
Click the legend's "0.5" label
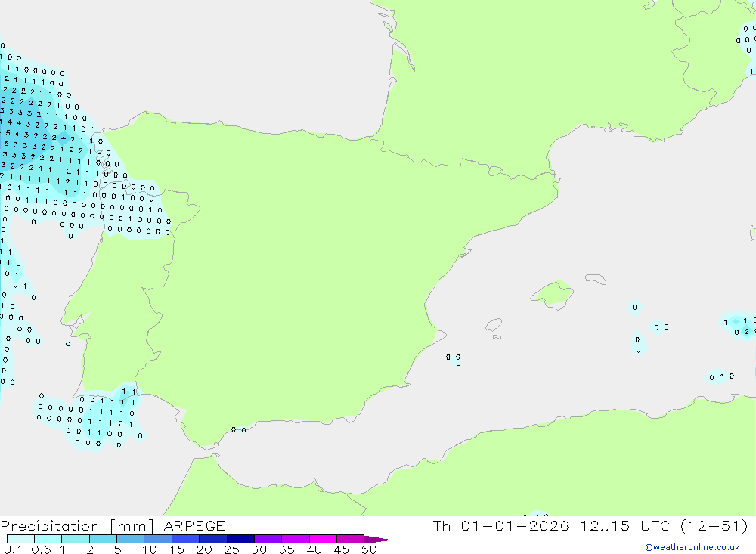41,549
